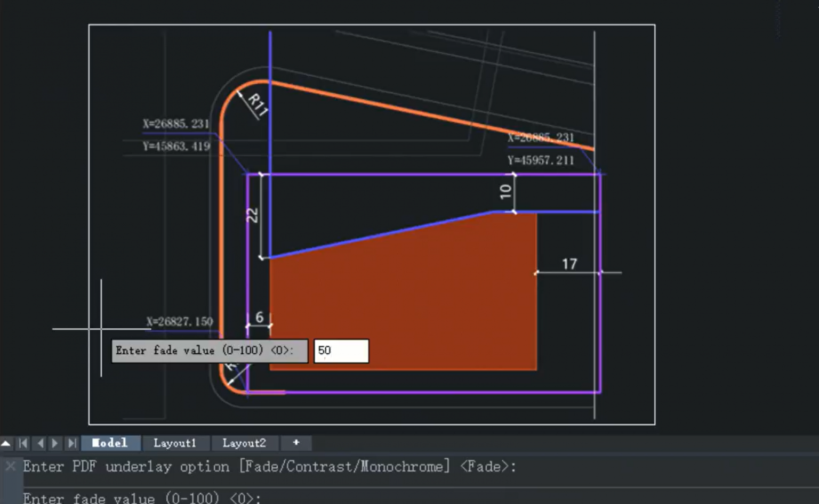The width and height of the screenshot is (819, 504).
Task: Click the last layout tab arrow
Action: [x=71, y=443]
